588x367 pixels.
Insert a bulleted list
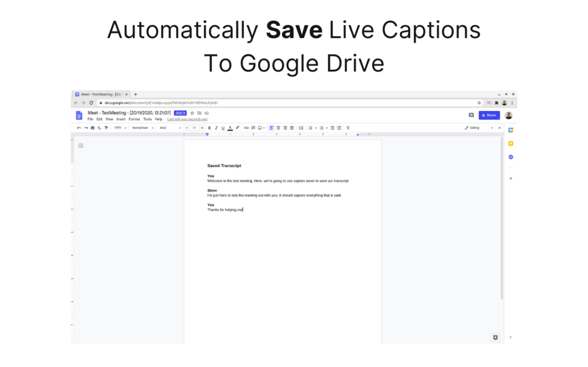click(x=321, y=128)
